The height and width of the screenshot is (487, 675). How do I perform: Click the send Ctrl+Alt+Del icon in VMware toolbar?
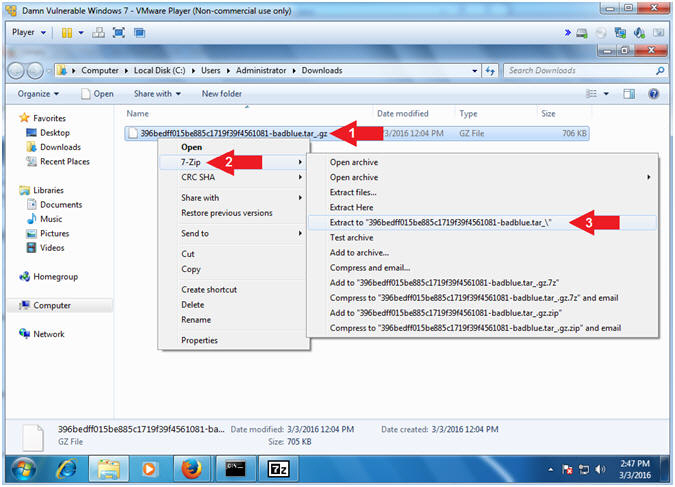click(x=99, y=33)
